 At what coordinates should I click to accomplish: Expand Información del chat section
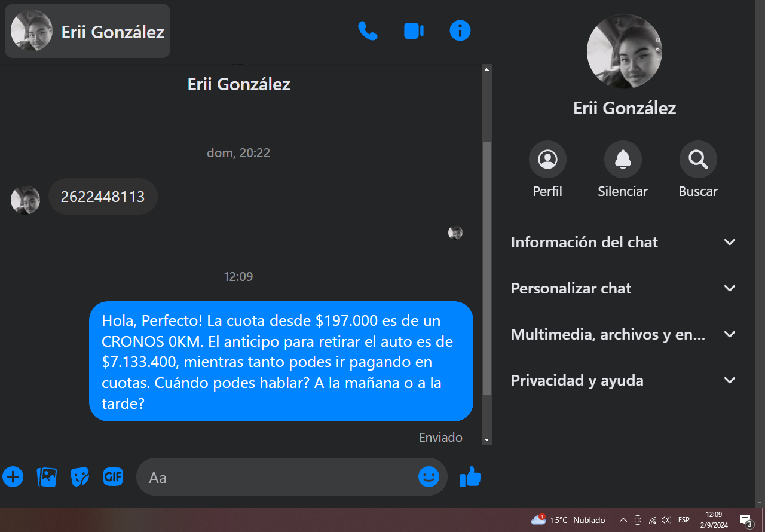pyautogui.click(x=623, y=242)
